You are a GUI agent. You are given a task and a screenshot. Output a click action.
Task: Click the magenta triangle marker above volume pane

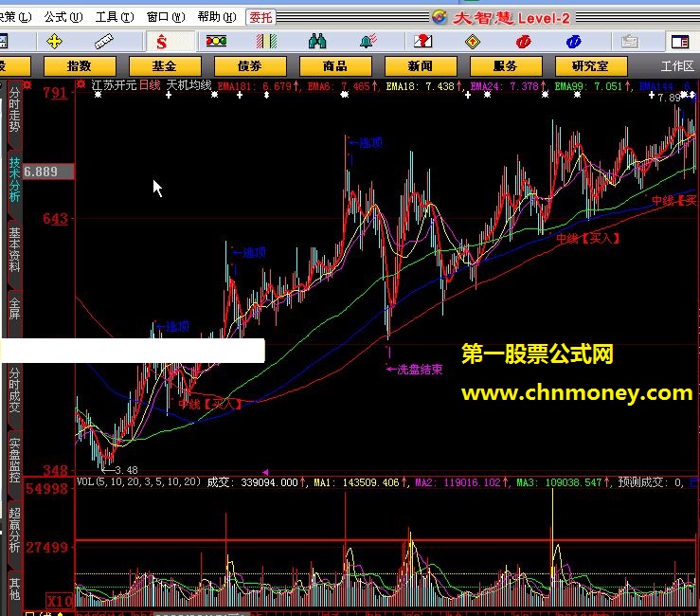pos(265,472)
